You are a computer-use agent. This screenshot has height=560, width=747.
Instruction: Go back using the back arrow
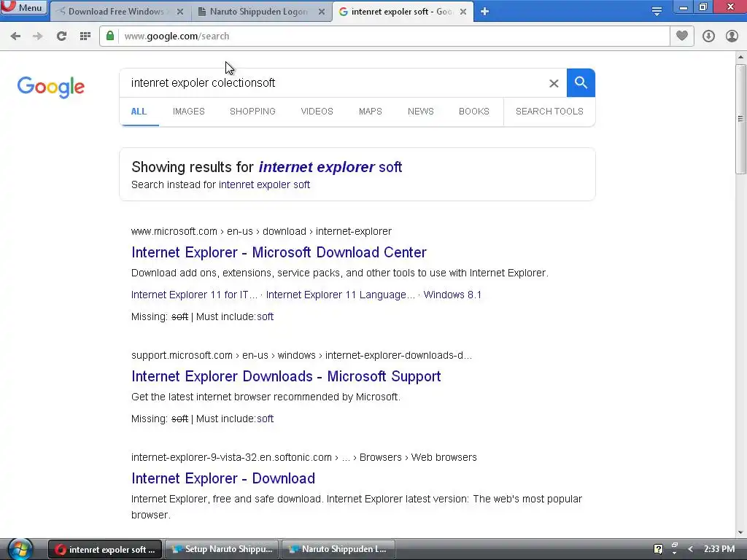click(15, 36)
